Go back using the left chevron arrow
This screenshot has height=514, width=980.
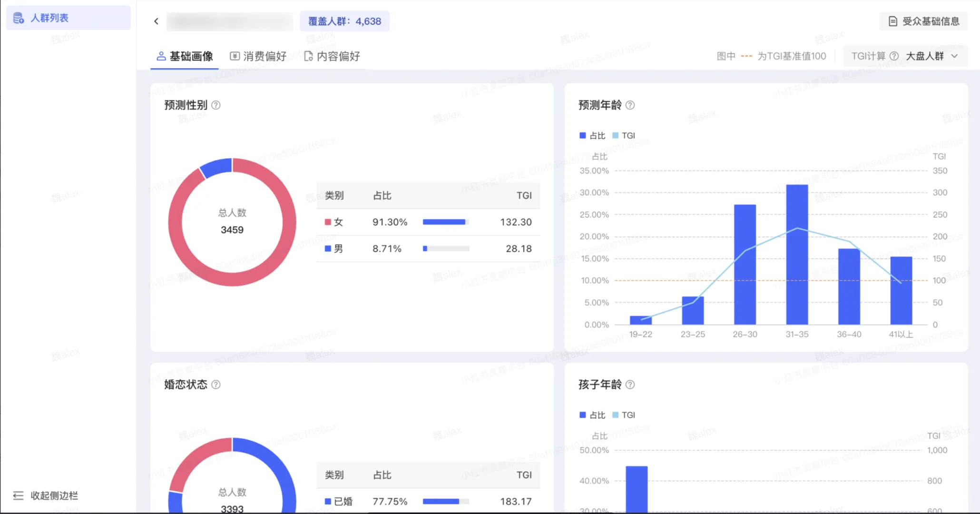coord(156,21)
